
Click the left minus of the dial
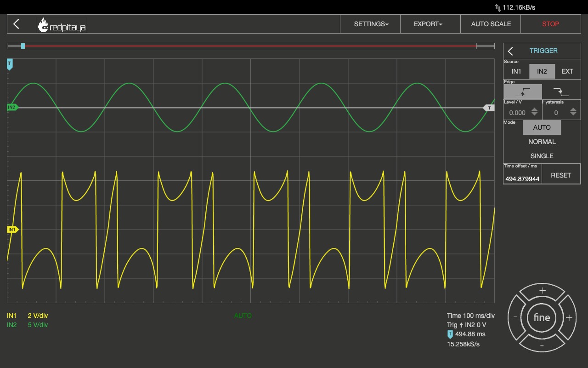click(515, 317)
